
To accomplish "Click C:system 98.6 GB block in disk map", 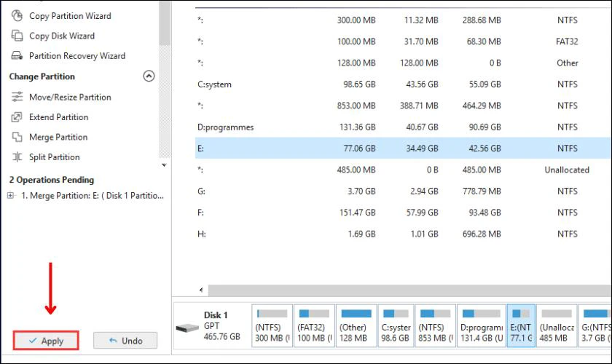I will [x=396, y=325].
